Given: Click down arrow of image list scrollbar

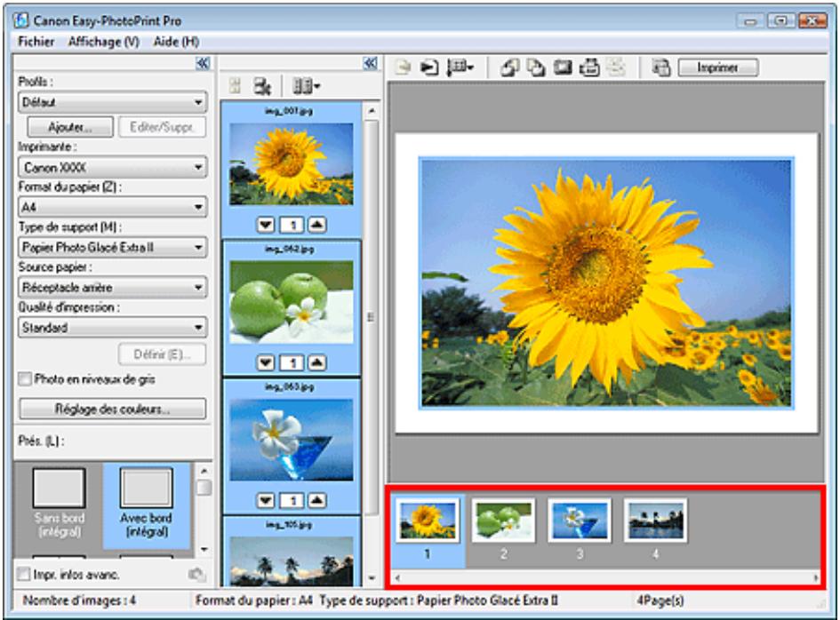Looking at the screenshot, I should [372, 578].
